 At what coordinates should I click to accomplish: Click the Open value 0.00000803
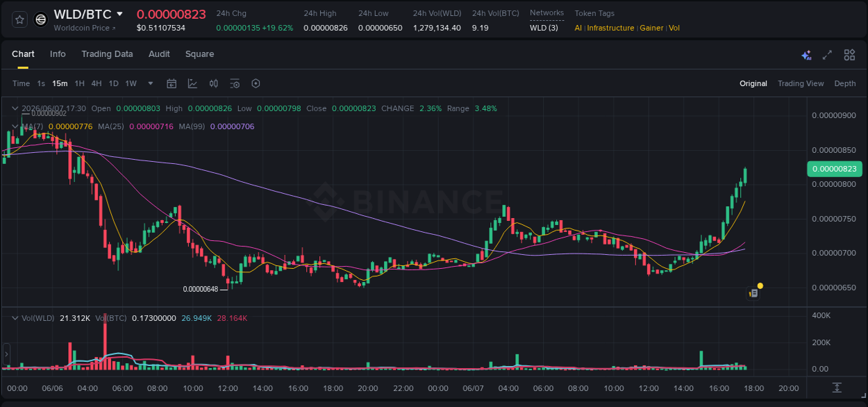coord(138,108)
